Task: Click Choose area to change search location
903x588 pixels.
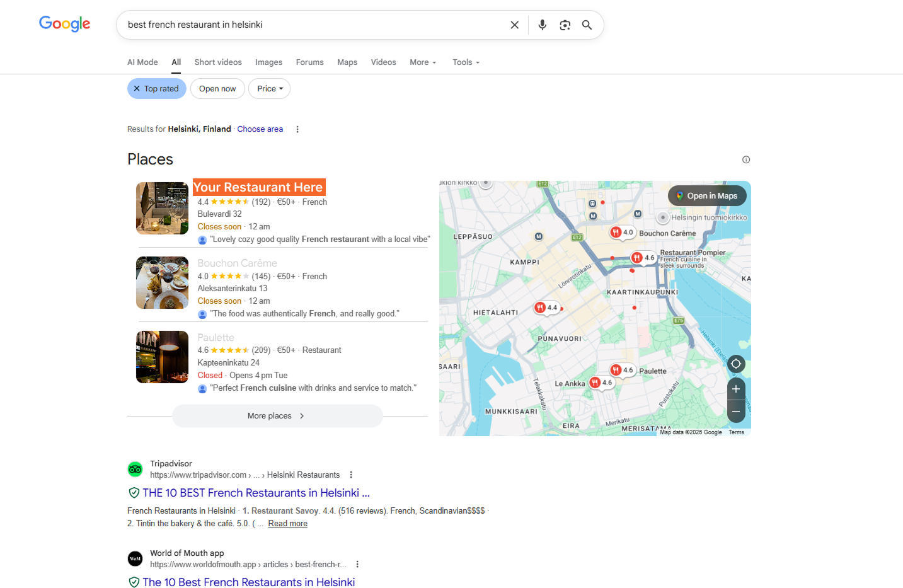Action: 260,129
